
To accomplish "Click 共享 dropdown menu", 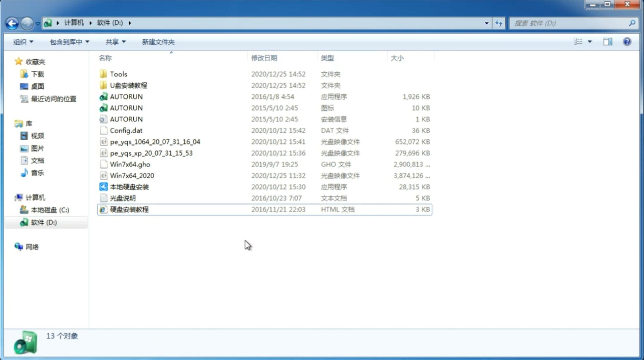I will pyautogui.click(x=115, y=41).
